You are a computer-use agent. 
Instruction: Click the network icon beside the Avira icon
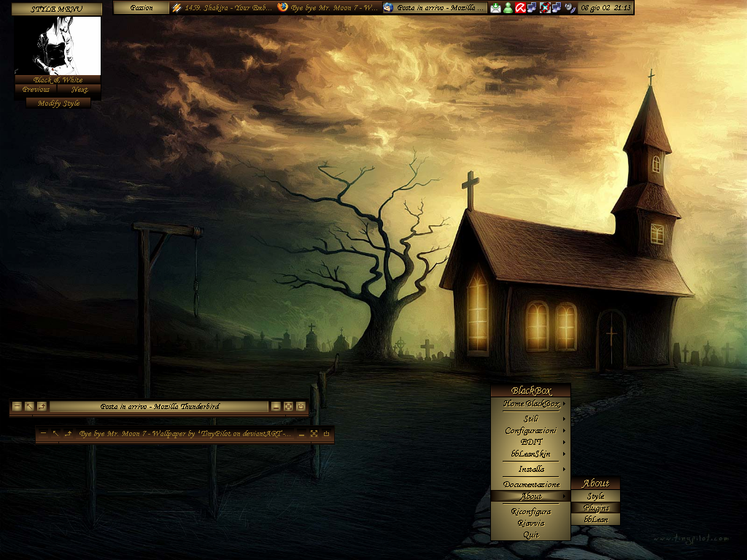532,7
